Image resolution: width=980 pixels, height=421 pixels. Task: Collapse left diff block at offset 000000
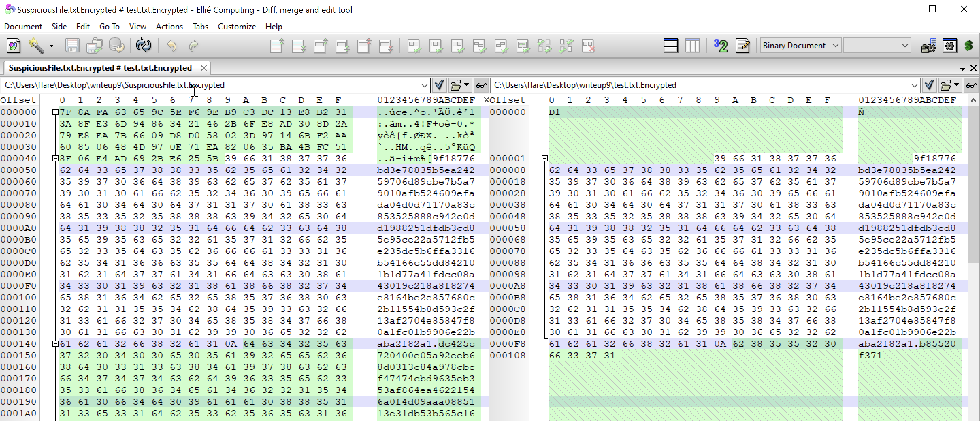coord(55,112)
